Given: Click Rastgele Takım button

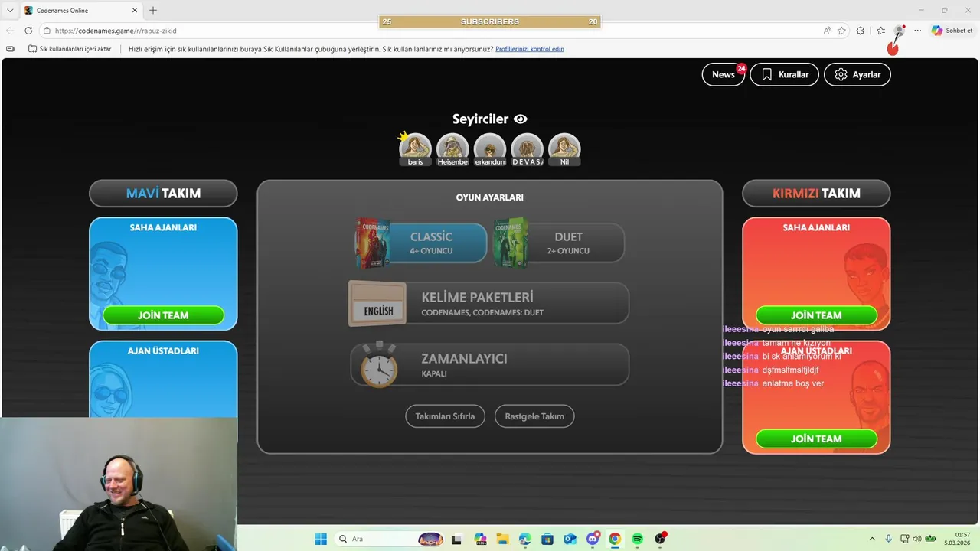Looking at the screenshot, I should coord(534,416).
